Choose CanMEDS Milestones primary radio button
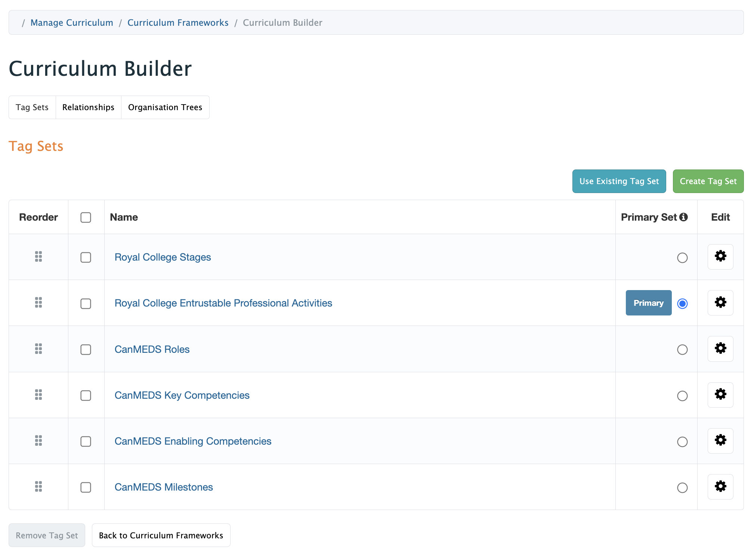This screenshot has width=754, height=560. pyautogui.click(x=682, y=488)
